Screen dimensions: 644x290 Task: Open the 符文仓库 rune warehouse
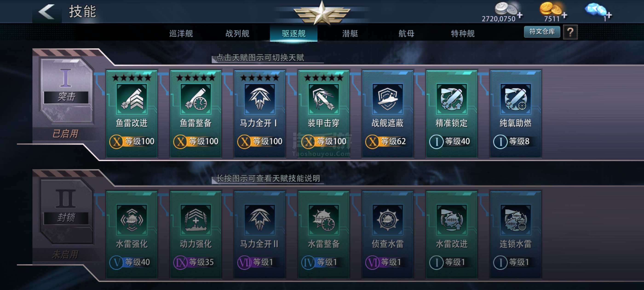click(542, 32)
